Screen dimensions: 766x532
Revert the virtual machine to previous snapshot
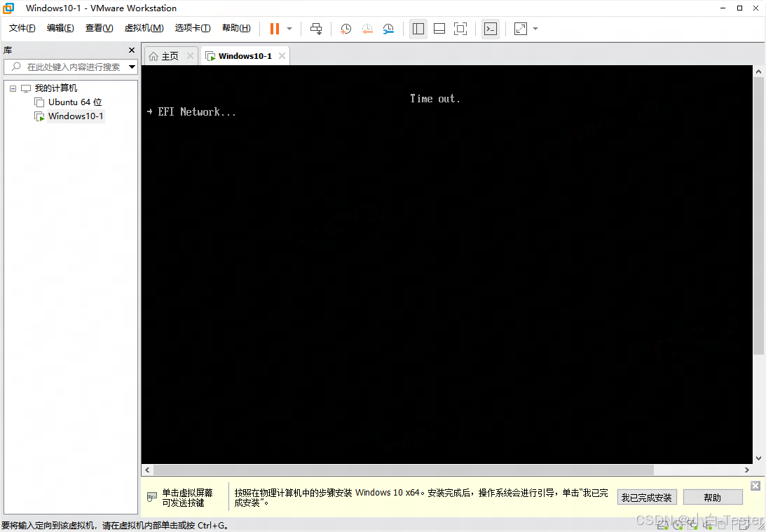pyautogui.click(x=367, y=29)
